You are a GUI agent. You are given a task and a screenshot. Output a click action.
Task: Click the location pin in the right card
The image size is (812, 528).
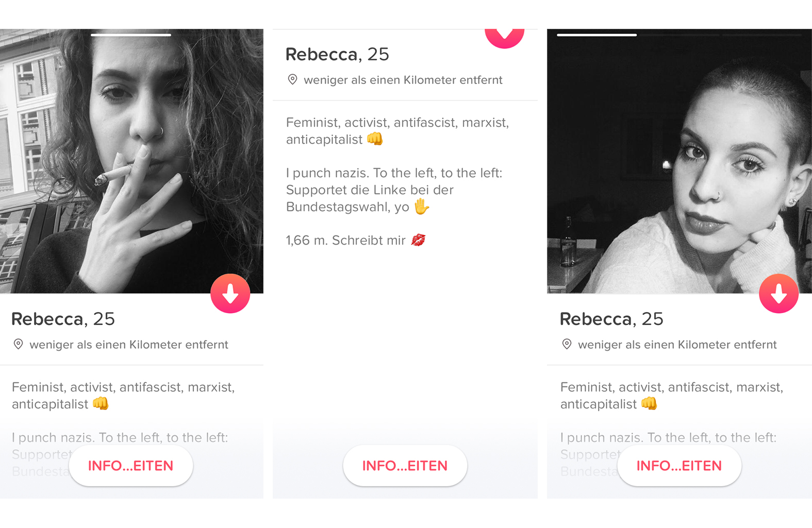pyautogui.click(x=567, y=344)
